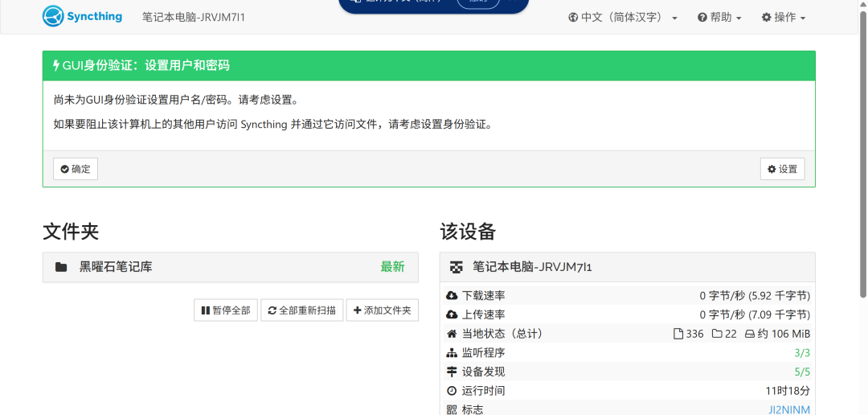Viewport: 868px width, 415px height.
Task: Click the folder icon of 黑曜石笔记库
Action: click(61, 267)
